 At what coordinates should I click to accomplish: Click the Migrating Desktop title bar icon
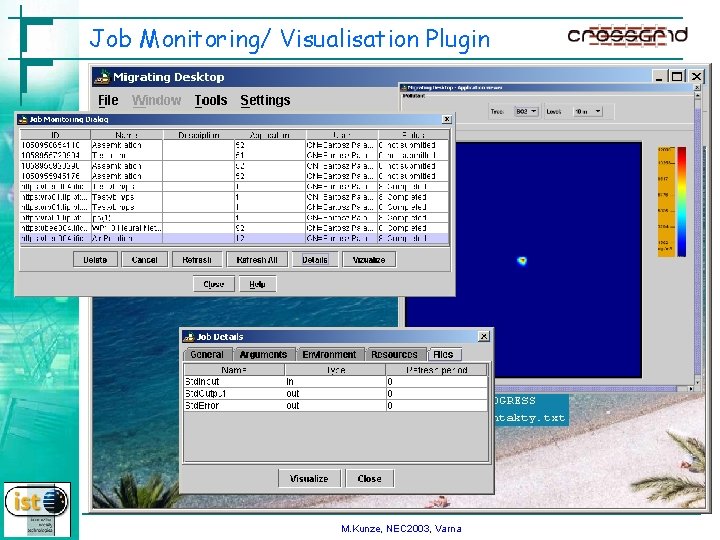[101, 77]
